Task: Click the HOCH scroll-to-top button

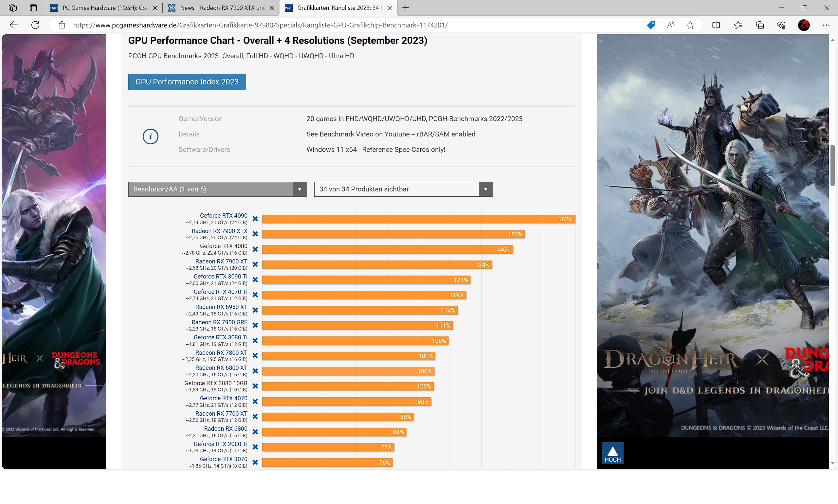Action: click(x=612, y=453)
